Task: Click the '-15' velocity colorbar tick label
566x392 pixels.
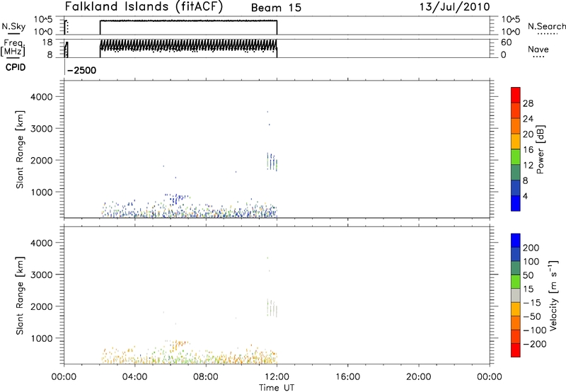Action: 532,303
